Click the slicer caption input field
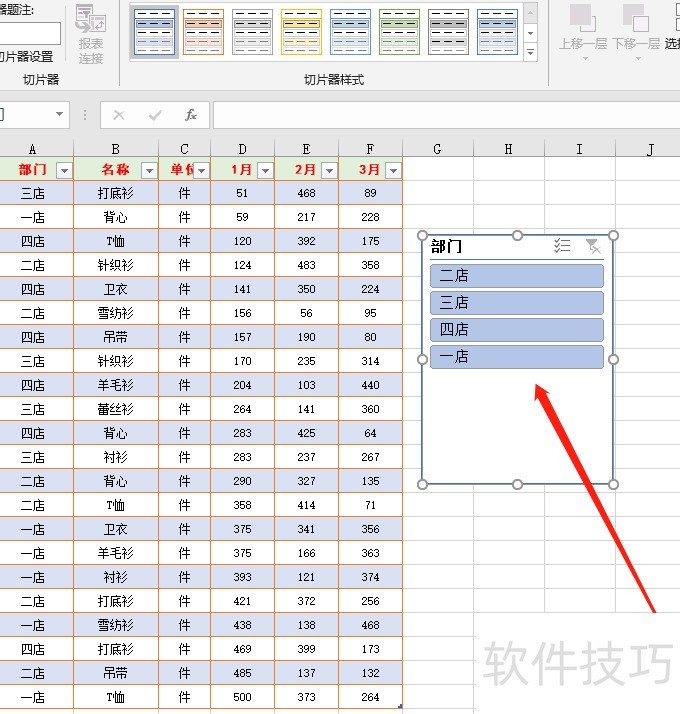 [28, 33]
